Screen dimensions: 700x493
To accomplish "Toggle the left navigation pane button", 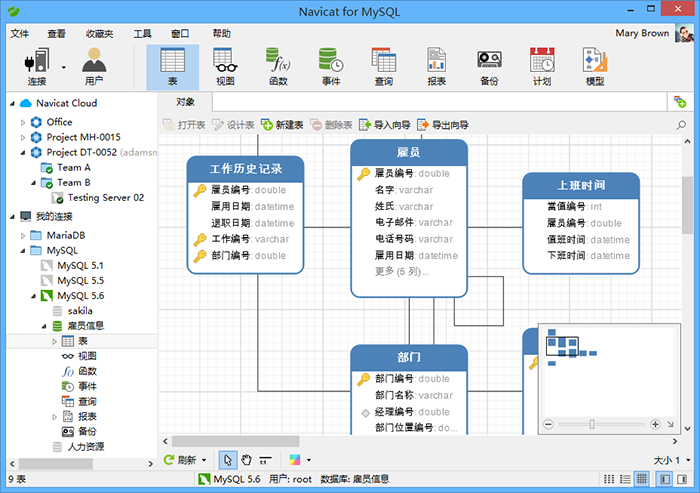I will point(665,479).
